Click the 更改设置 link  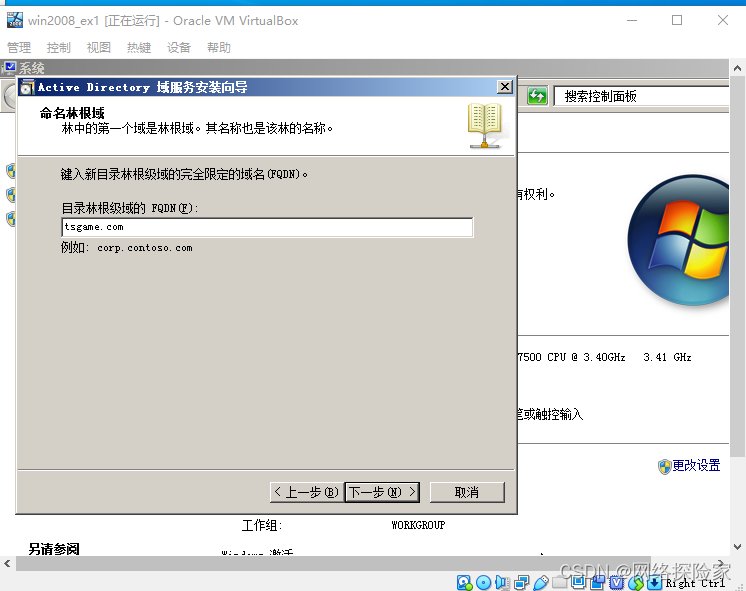(696, 465)
